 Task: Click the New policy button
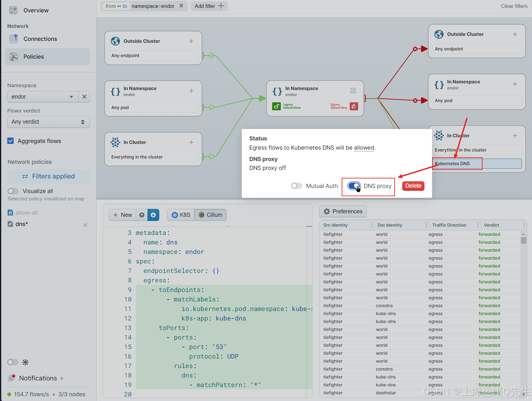122,215
